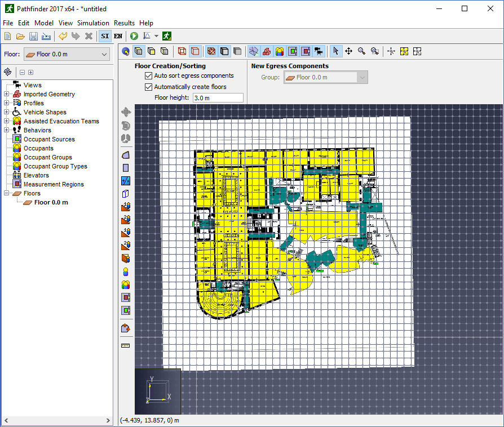This screenshot has width=504, height=427.
Task: Click the add door tool icon
Action: (126, 194)
